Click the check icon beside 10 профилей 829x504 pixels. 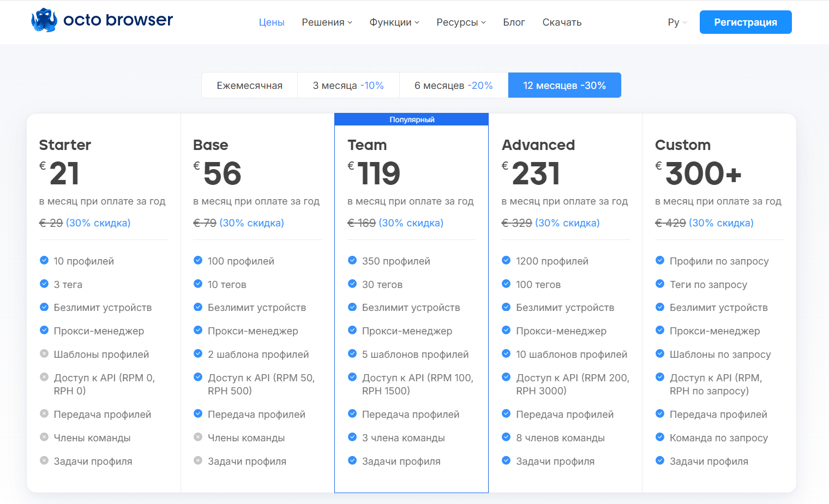pos(44,260)
